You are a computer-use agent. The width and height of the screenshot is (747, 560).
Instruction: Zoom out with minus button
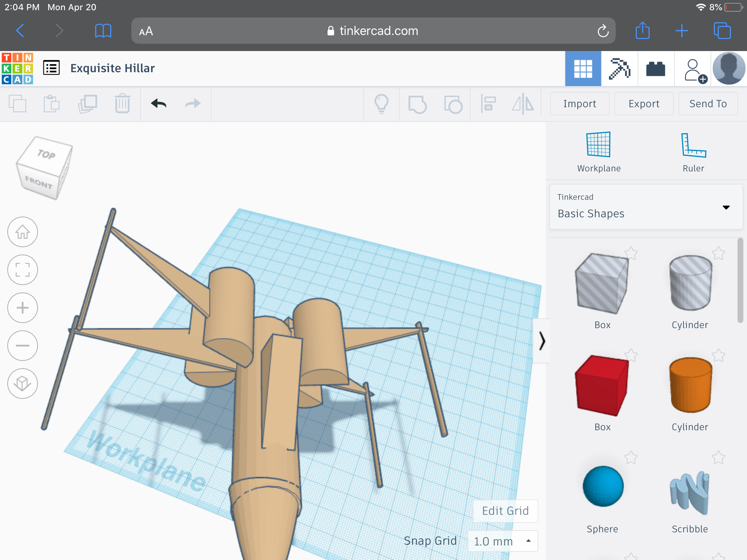23,346
